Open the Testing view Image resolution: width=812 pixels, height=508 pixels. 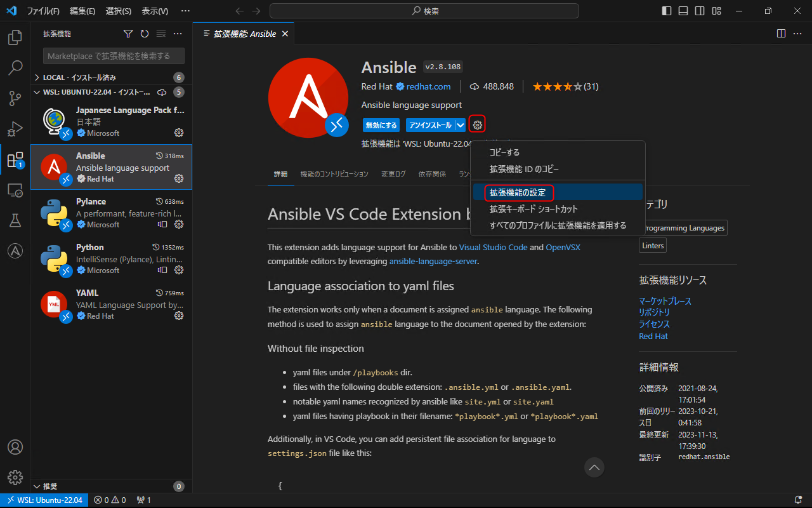pos(15,220)
